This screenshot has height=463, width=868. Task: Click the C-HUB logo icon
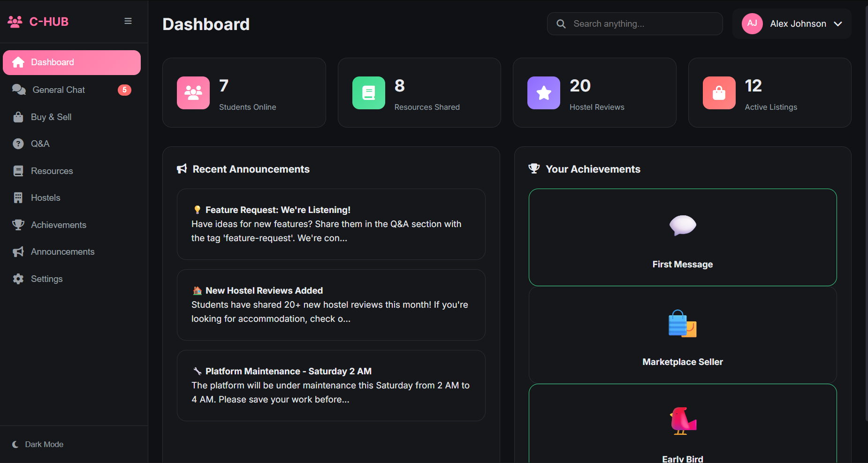click(x=15, y=22)
